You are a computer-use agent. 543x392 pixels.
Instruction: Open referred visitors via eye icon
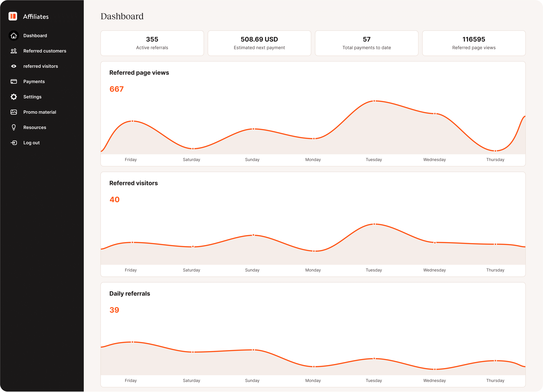click(x=14, y=66)
